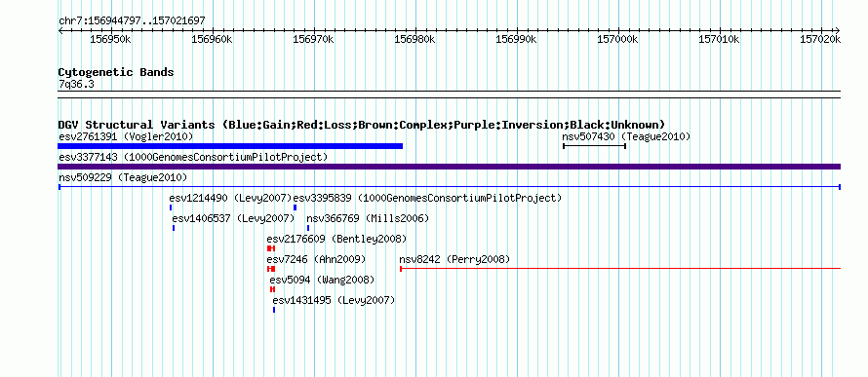
Task: Click the blue esv1431495 variant marker
Action: [273, 310]
